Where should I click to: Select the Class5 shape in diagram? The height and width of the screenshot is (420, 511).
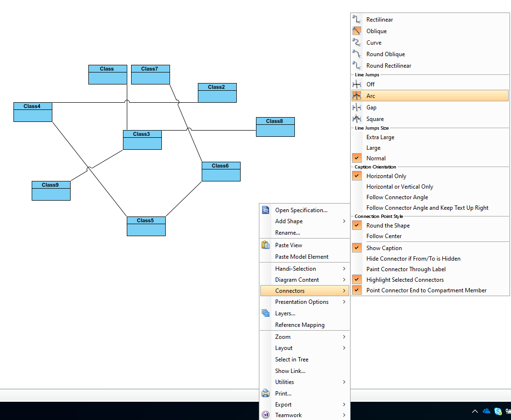pyautogui.click(x=146, y=227)
